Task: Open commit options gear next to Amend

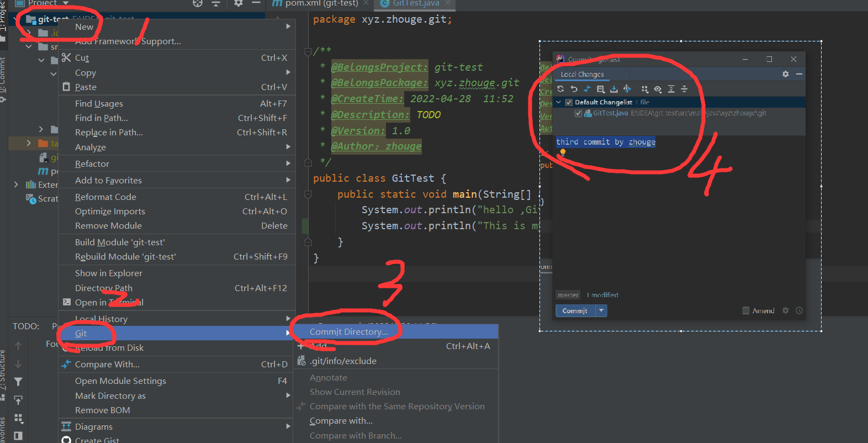Action: click(786, 310)
